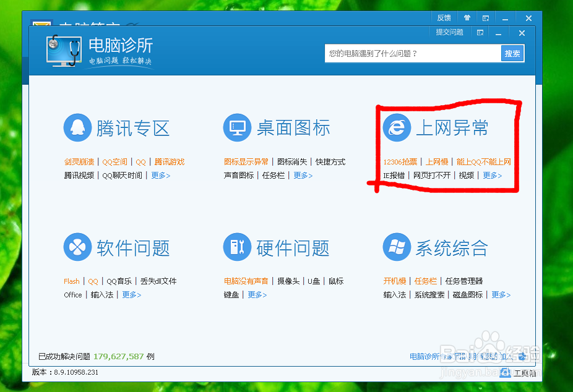Screen dimensions: 573x392
Task: Click the 腾讯专区 heading text
Action: (133, 129)
